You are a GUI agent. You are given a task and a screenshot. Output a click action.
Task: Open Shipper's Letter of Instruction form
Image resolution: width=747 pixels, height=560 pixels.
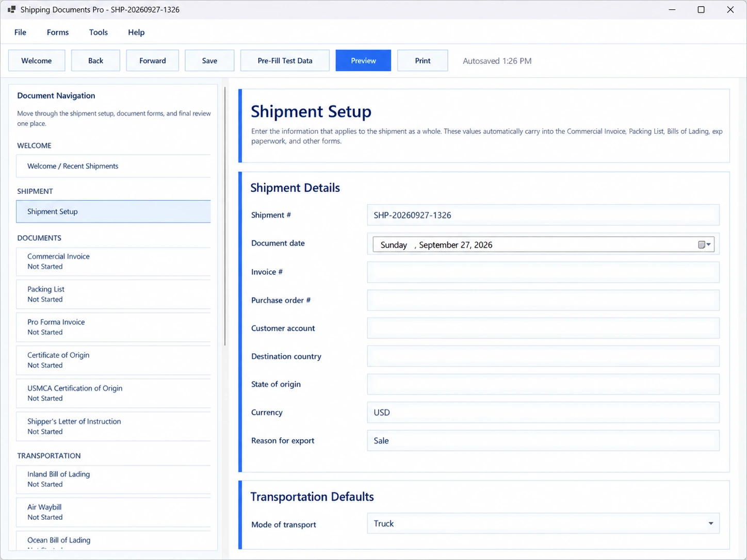coord(113,426)
